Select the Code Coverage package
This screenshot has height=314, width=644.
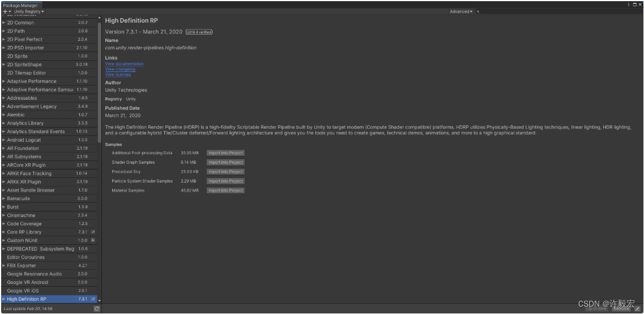tap(49, 223)
